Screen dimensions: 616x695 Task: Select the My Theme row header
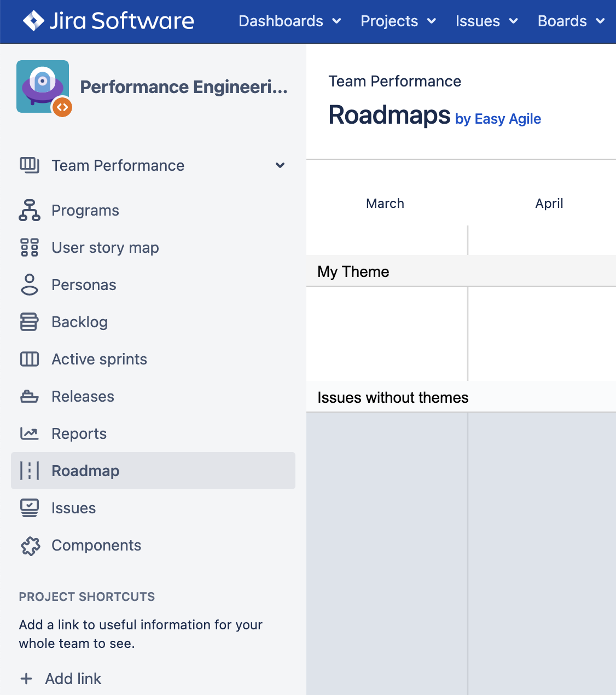pyautogui.click(x=353, y=271)
